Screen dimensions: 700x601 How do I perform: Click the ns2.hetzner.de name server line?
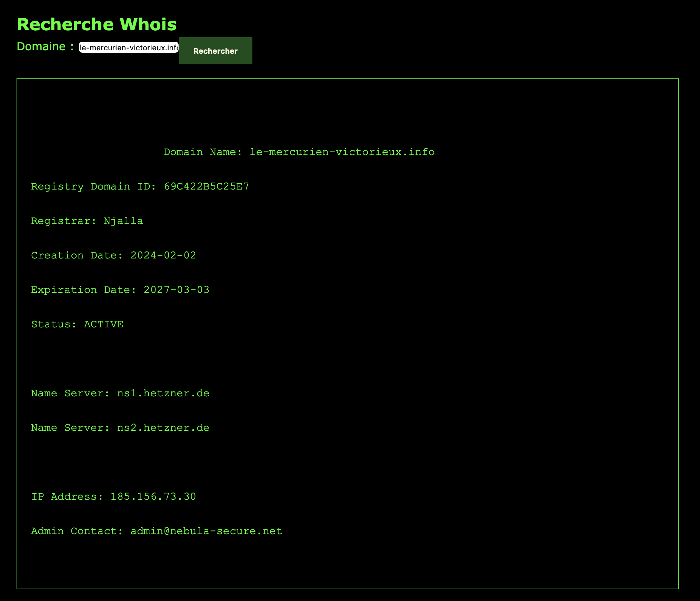pos(120,428)
